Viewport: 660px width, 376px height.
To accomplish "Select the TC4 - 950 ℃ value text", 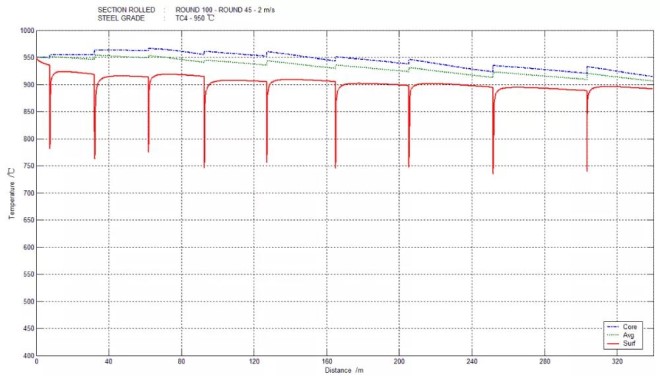I will (x=195, y=18).
